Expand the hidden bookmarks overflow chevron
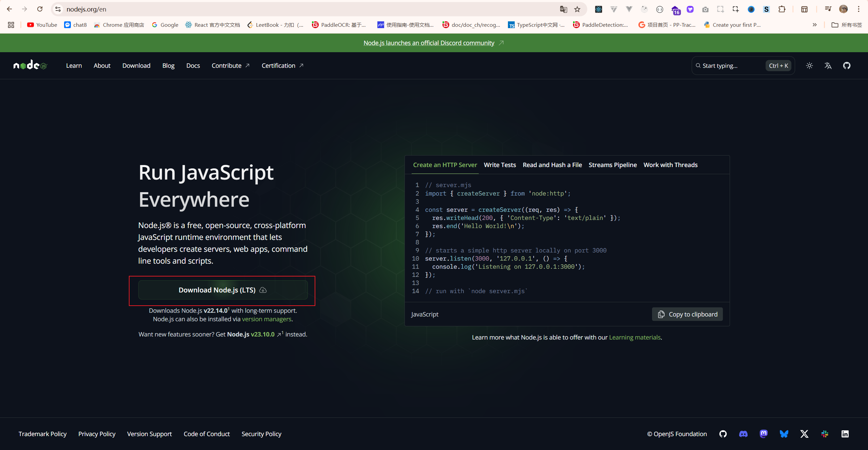 [x=814, y=25]
